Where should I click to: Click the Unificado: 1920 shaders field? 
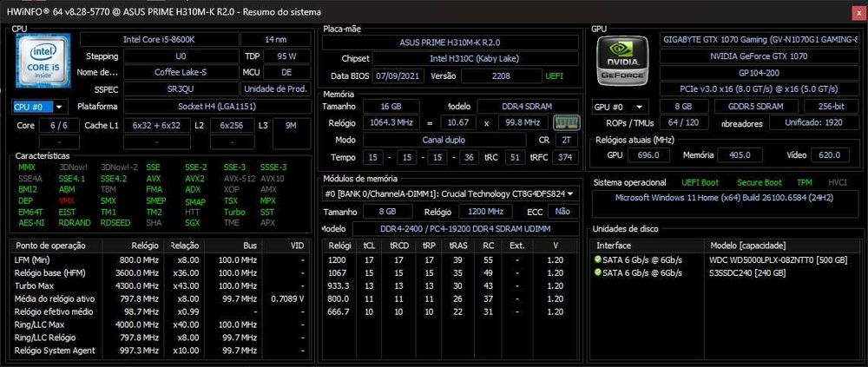pyautogui.click(x=813, y=123)
